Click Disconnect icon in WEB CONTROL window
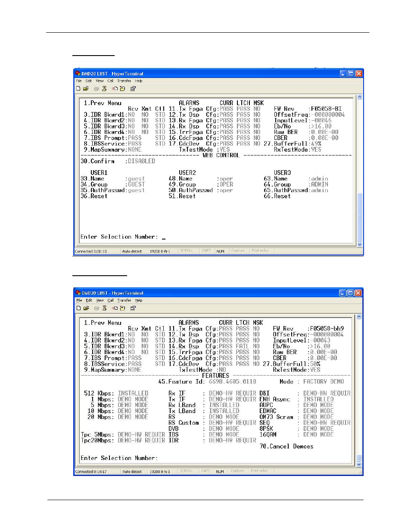 point(104,89)
